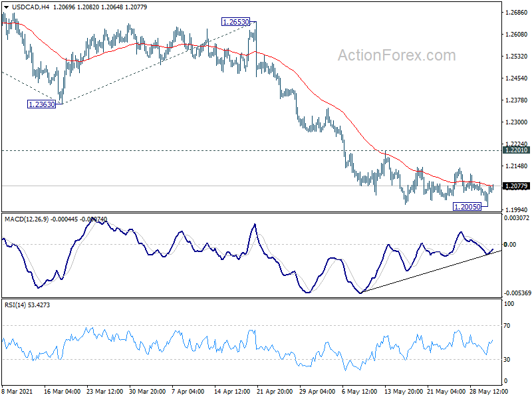Click the 21 Apr 20:00 time label
The height and width of the screenshot is (399, 532).
tap(275, 391)
